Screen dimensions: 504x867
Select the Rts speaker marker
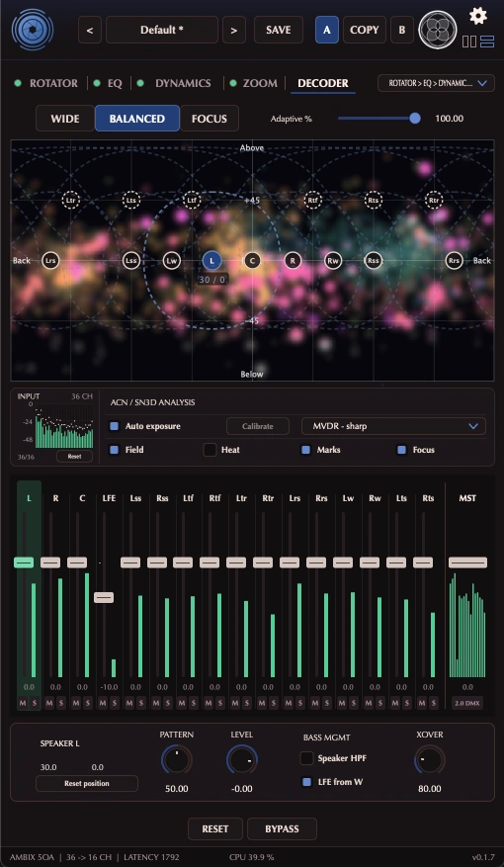pos(374,200)
